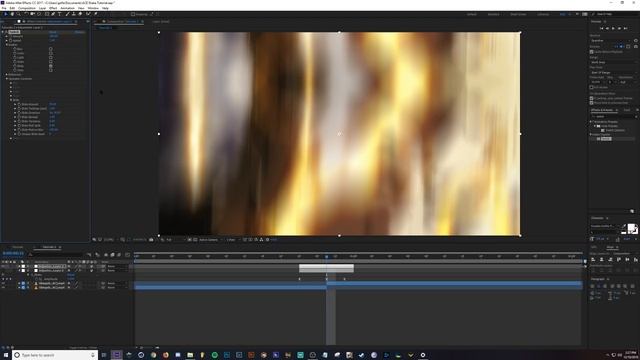Screen dimensions: 640x360
Task: Collapse the Twitch effect in Effect Controls
Action: (3, 32)
